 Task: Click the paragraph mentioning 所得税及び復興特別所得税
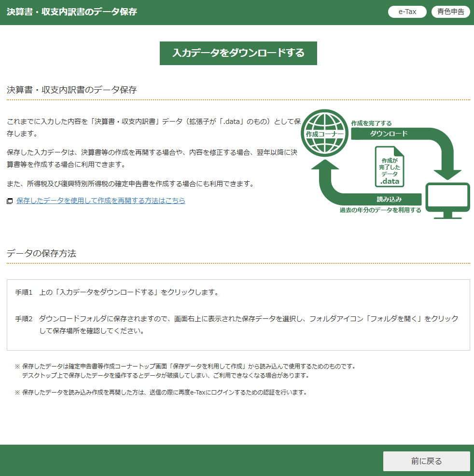130,184
